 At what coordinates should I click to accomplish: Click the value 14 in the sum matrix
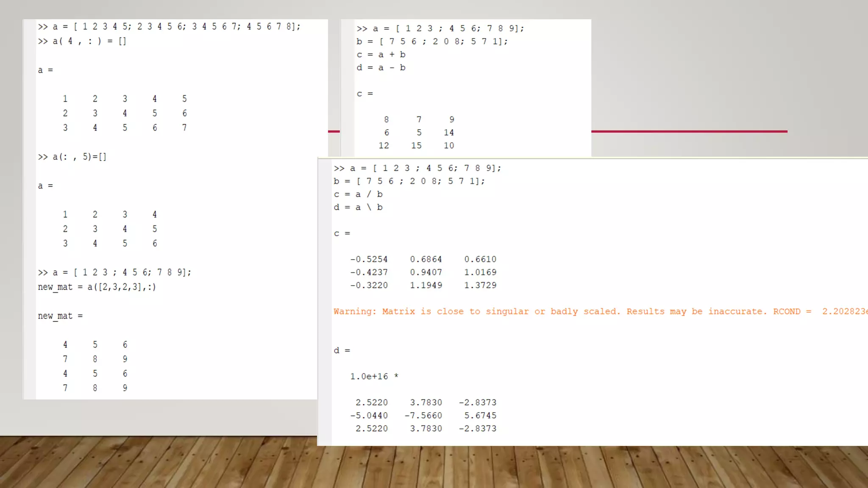(x=448, y=133)
